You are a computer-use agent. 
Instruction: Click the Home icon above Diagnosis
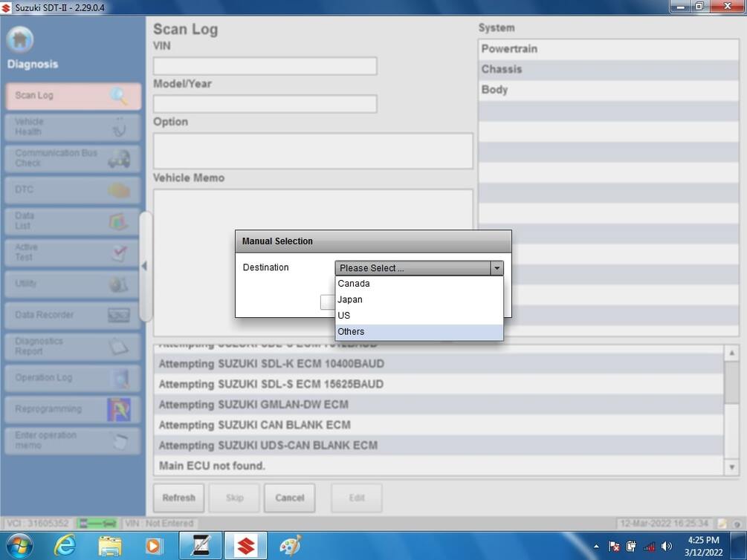[x=20, y=39]
